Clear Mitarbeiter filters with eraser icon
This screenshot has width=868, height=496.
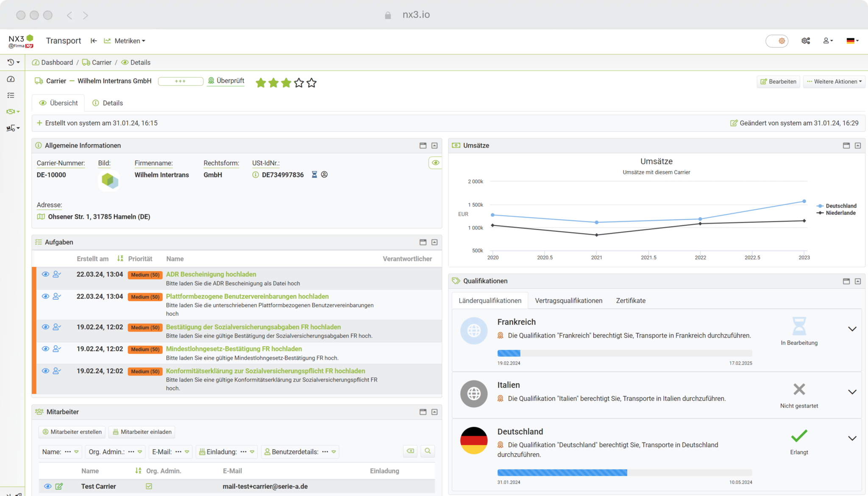pyautogui.click(x=410, y=451)
